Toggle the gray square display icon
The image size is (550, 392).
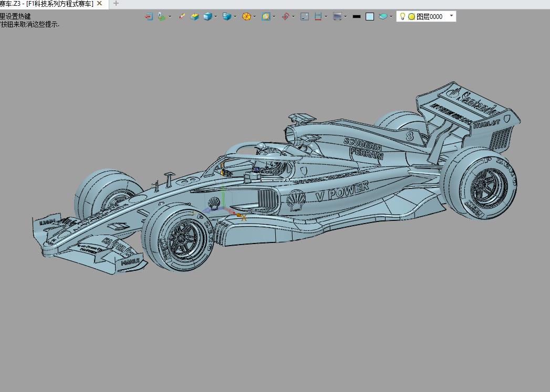tap(304, 17)
